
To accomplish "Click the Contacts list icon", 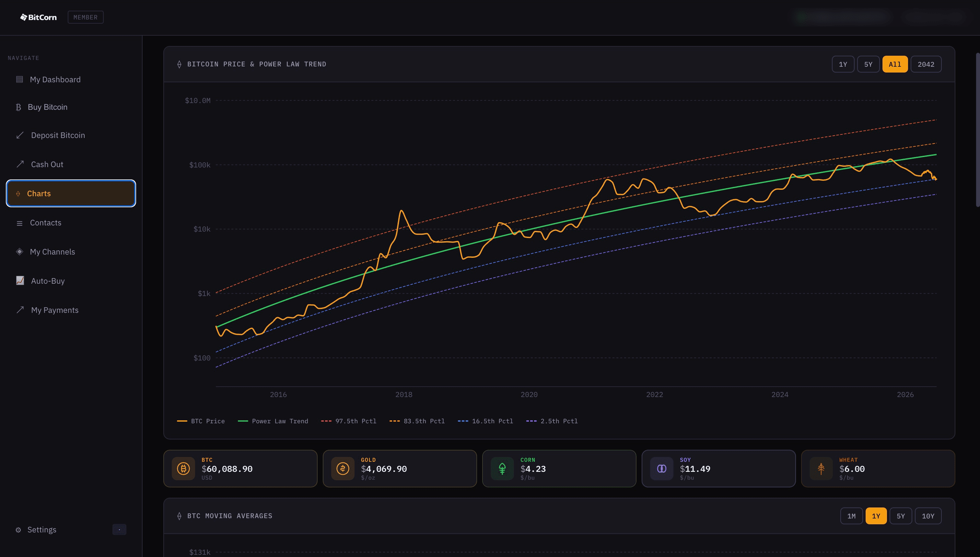I will 19,223.
